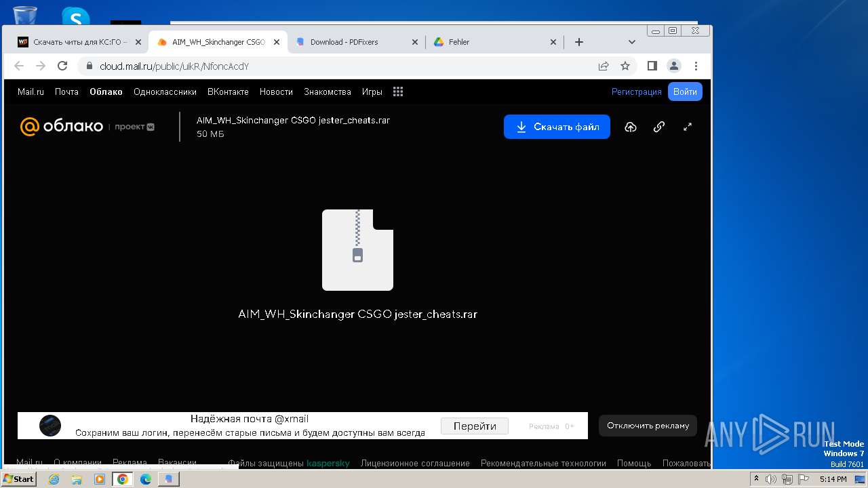868x488 pixels.
Task: Open the Chrome side panel
Action: click(x=652, y=66)
